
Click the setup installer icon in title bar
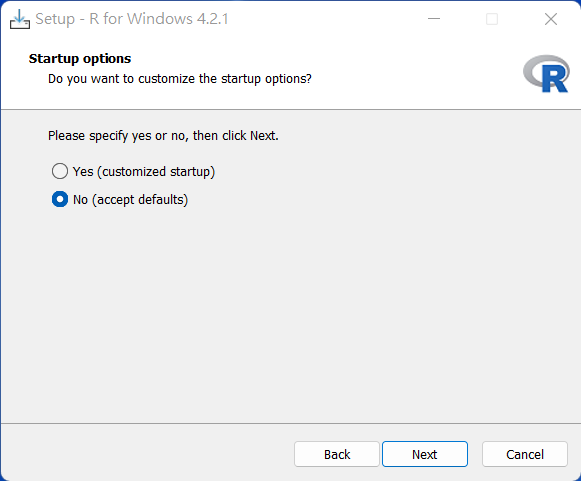[19, 19]
